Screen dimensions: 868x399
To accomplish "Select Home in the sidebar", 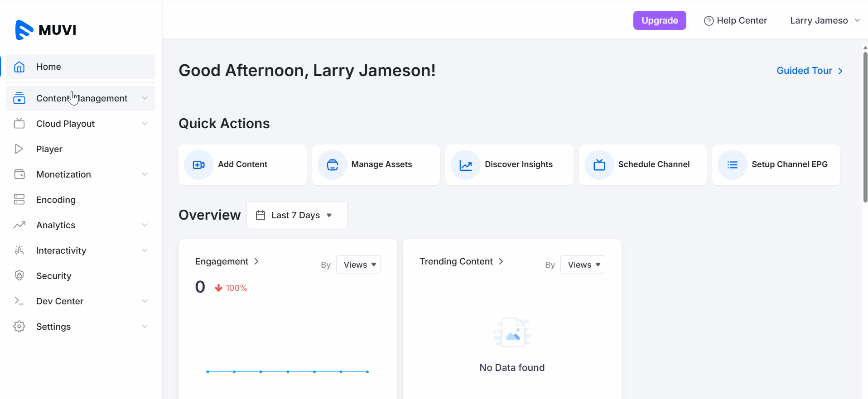I will pos(48,67).
